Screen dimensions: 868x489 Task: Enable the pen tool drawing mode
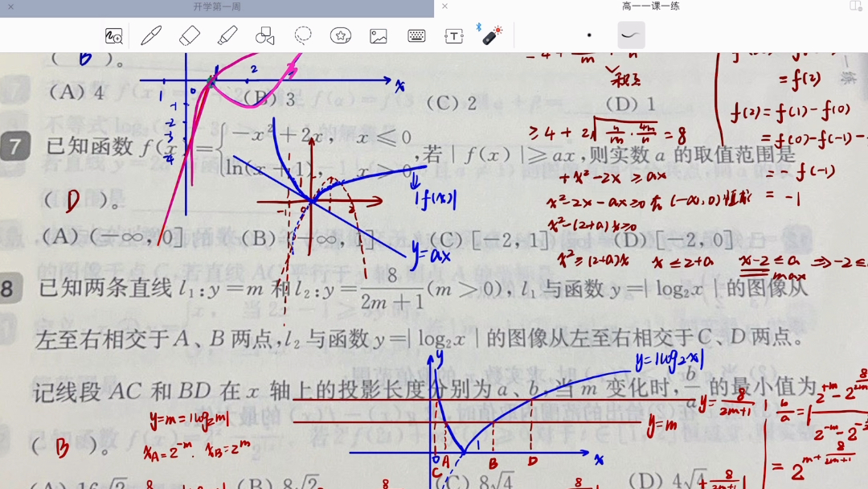click(149, 35)
